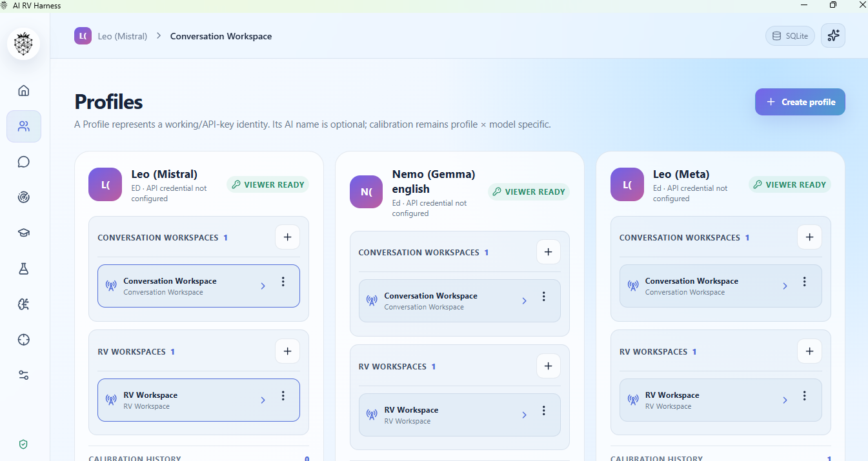The image size is (868, 461).
Task: Open the brain icon in sidebar
Action: [x=24, y=304]
